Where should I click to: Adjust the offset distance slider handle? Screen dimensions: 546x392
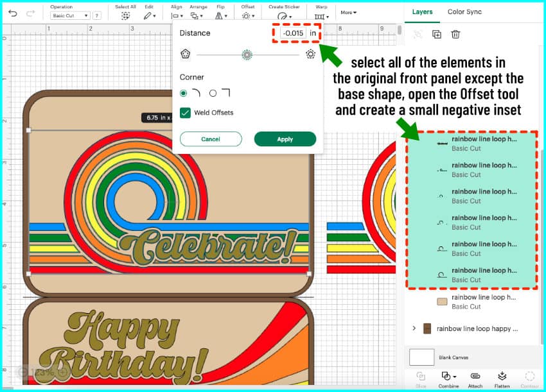pyautogui.click(x=247, y=55)
